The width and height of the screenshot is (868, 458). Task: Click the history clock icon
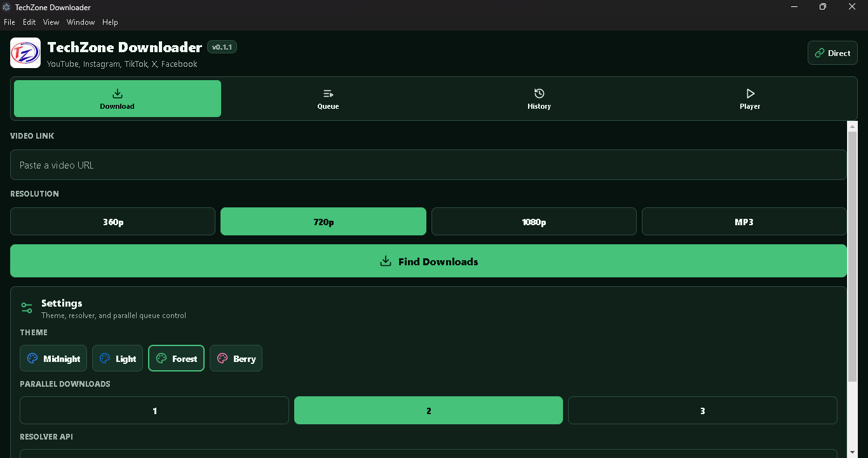[x=539, y=94]
